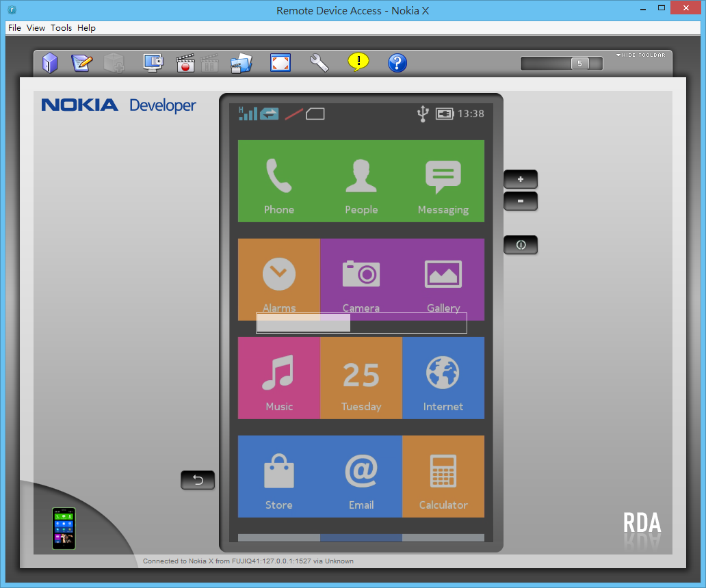Tap the USB connection status icon
The width and height of the screenshot is (706, 588).
click(422, 113)
